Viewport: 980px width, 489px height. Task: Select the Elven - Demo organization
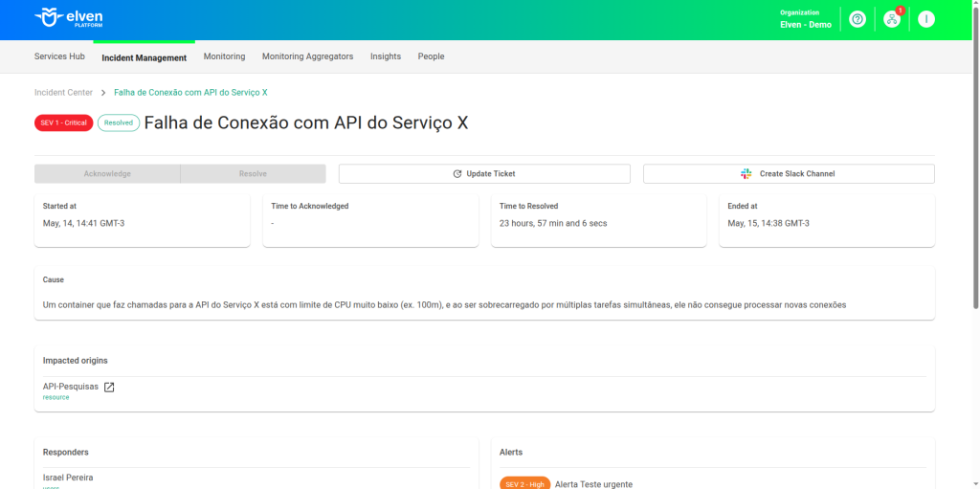pos(806,25)
